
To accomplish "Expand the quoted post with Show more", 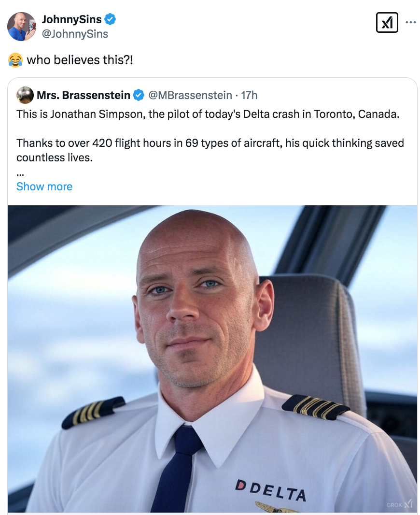I will [44, 186].
